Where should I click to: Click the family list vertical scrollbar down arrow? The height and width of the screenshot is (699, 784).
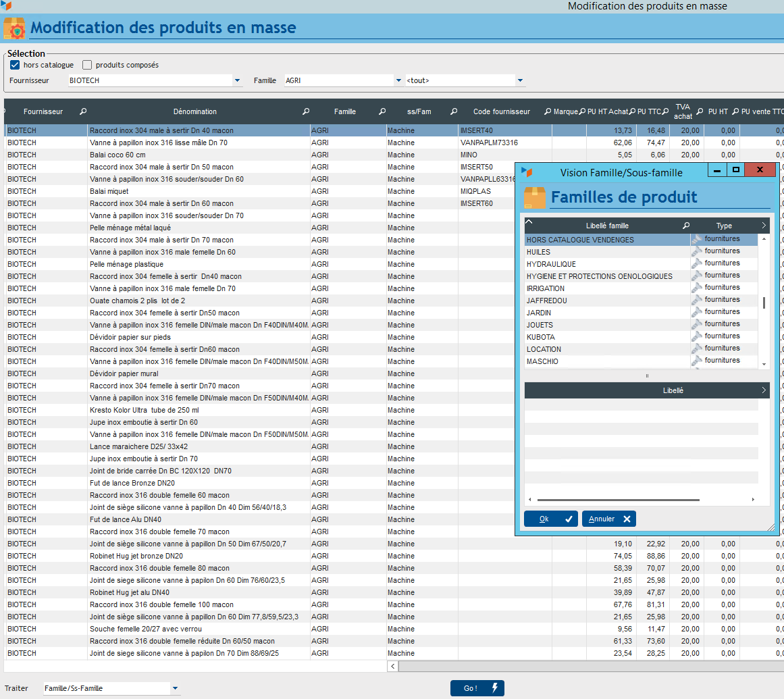coord(764,364)
